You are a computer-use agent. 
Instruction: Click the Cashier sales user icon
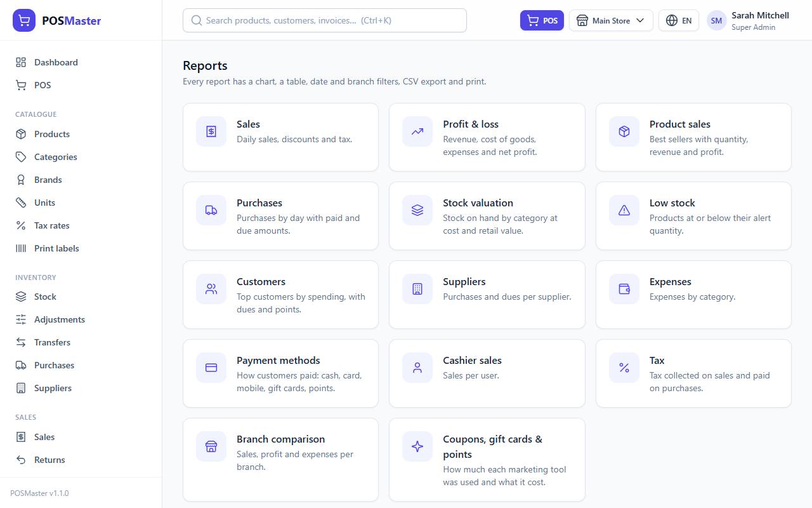pos(417,368)
